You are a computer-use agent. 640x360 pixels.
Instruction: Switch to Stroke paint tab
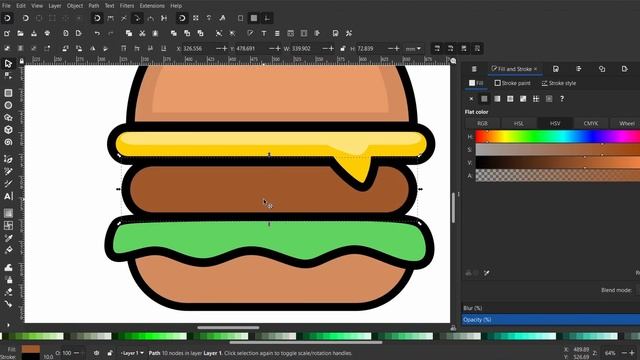(513, 83)
